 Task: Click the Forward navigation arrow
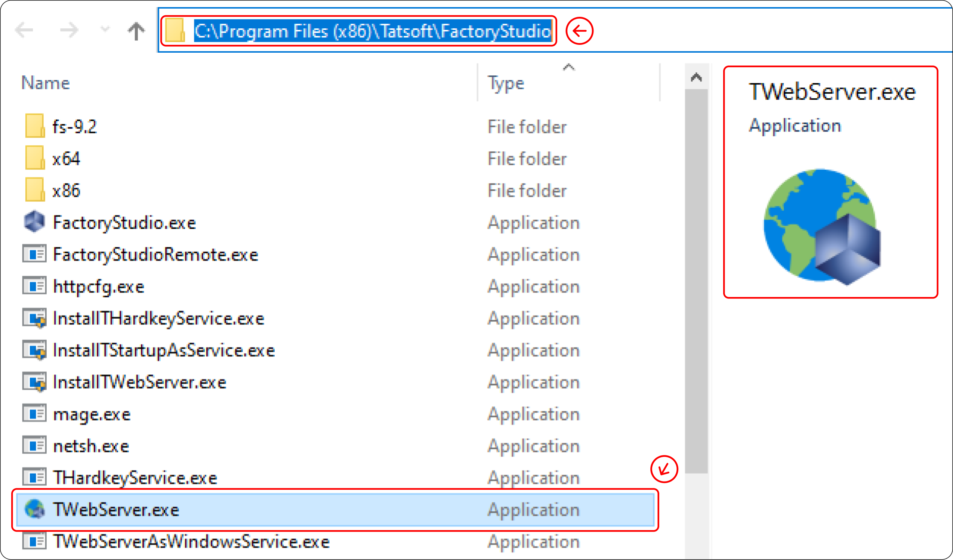tap(69, 30)
